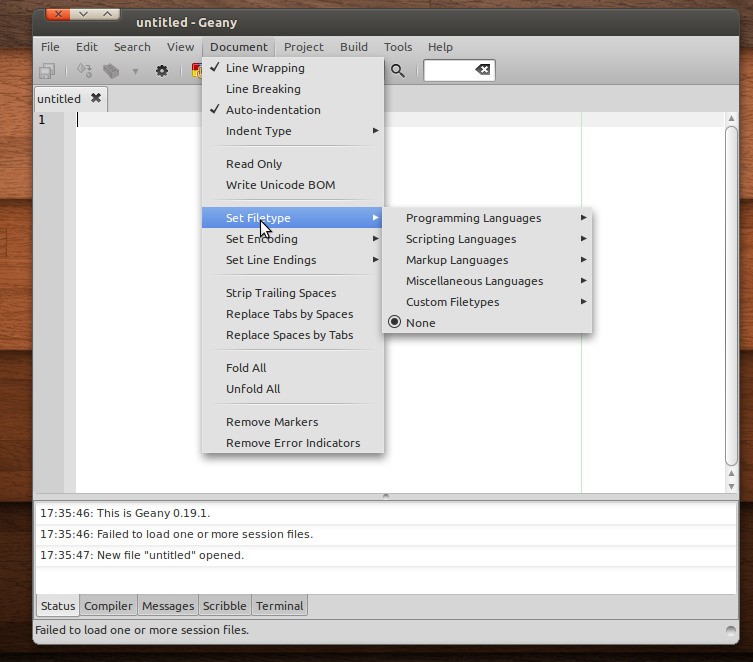Toggle Line Wrapping off

[265, 68]
